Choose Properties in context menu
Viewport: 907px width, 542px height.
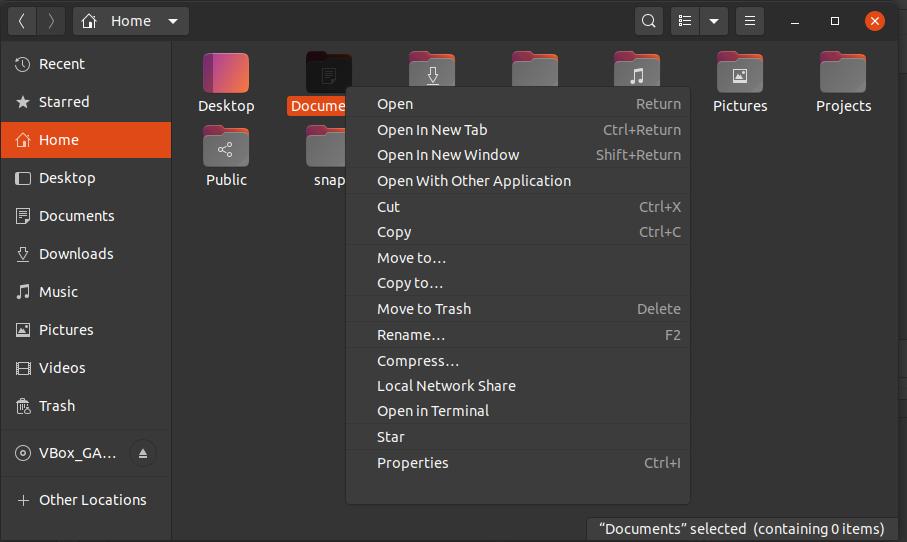518,463
